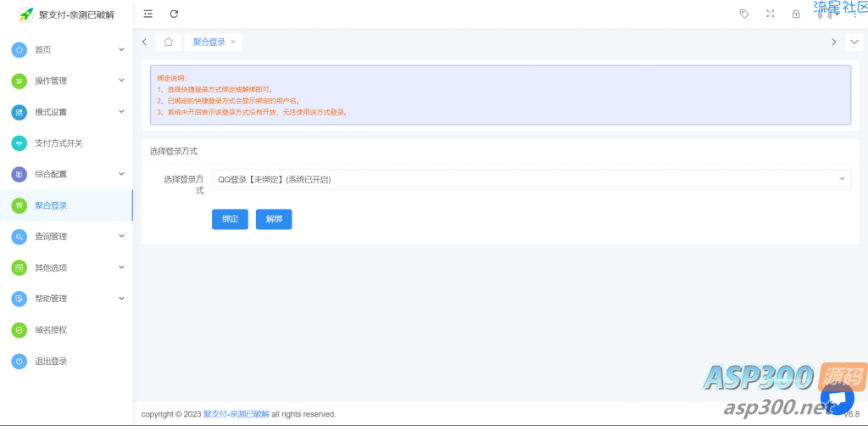868x426 pixels.
Task: Click the 解绑 button
Action: click(274, 219)
